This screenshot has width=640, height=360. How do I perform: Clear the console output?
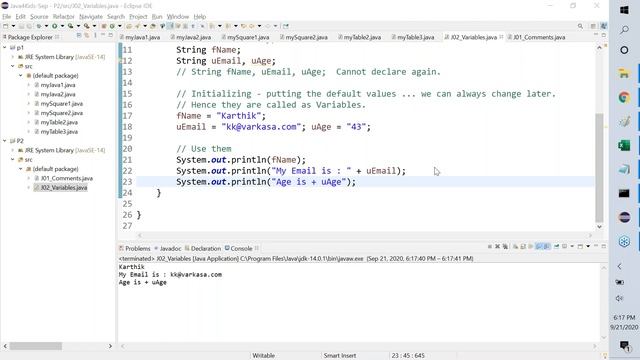pyautogui.click(x=516, y=247)
